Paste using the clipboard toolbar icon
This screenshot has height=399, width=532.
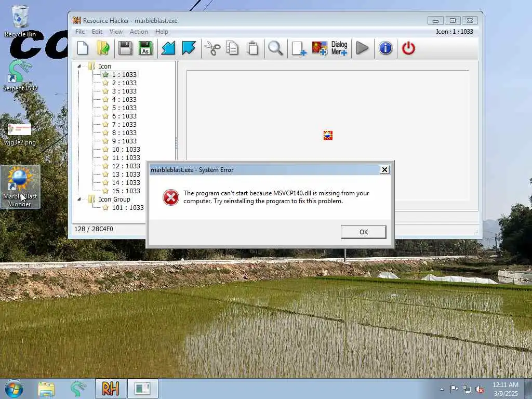[x=253, y=48]
